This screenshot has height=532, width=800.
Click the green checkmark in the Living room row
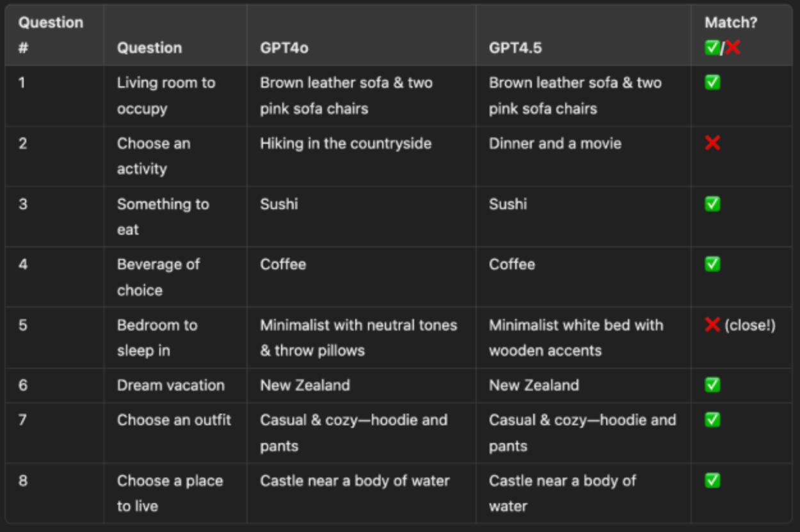[x=712, y=82]
